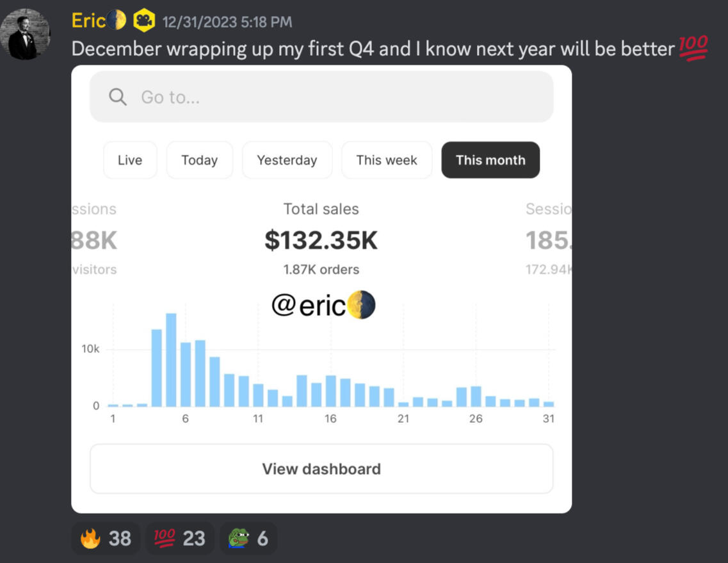Click the tallest sales bar in chart
Image resolution: width=728 pixels, height=563 pixels.
point(171,359)
